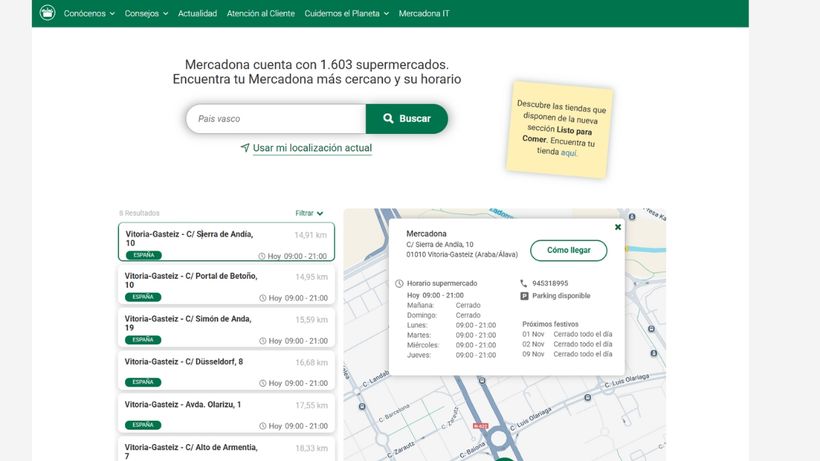Screen dimensions: 820x461
Task: Click the ESPAÑA badge on Düsseldorf store
Action: (143, 382)
